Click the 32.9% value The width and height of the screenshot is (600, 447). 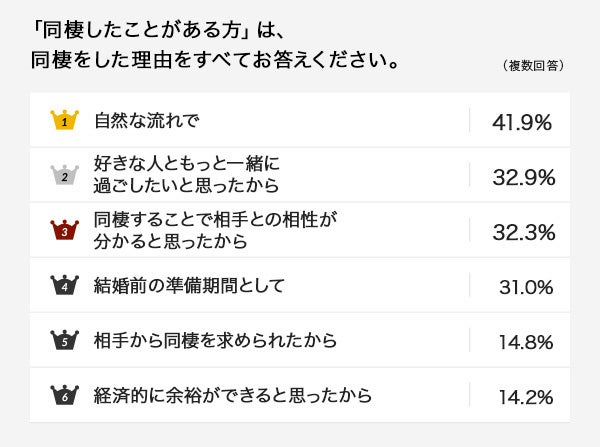[x=523, y=177]
